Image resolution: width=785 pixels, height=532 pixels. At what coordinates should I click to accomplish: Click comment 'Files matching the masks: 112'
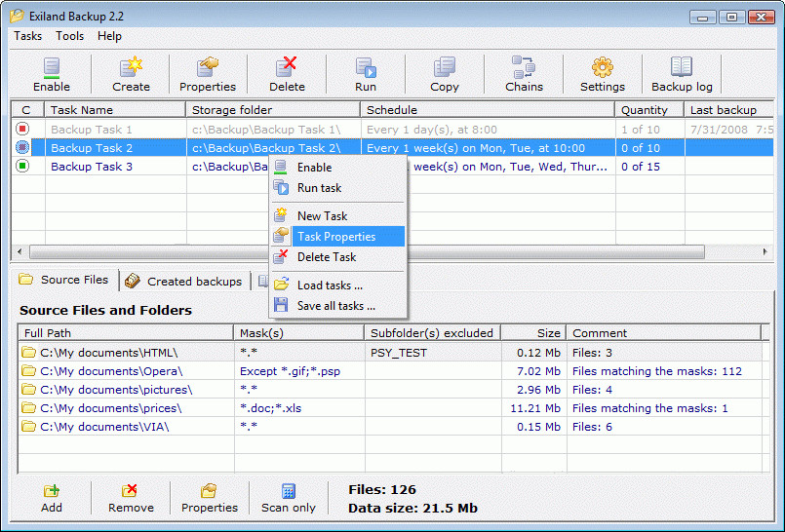point(657,371)
